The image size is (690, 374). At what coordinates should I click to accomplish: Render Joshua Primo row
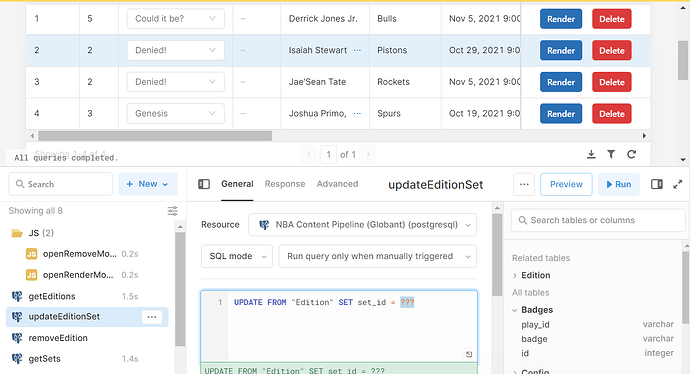(561, 114)
